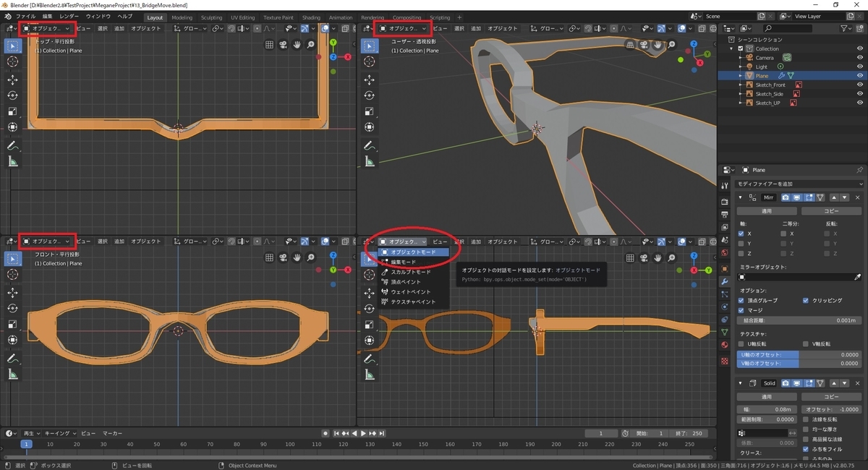This screenshot has height=470, width=868.
Task: Collapse the Mirror modifier panel
Action: click(741, 197)
